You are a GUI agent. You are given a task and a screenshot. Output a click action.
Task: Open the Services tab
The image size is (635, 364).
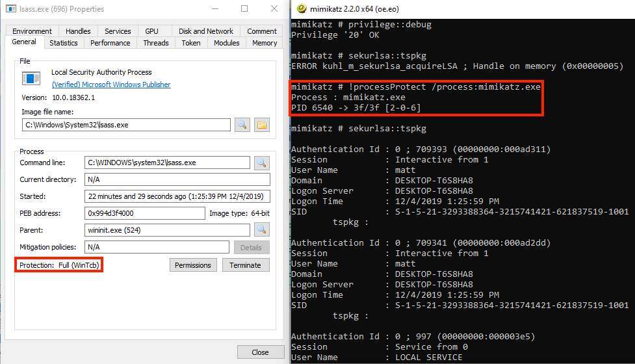coord(118,31)
